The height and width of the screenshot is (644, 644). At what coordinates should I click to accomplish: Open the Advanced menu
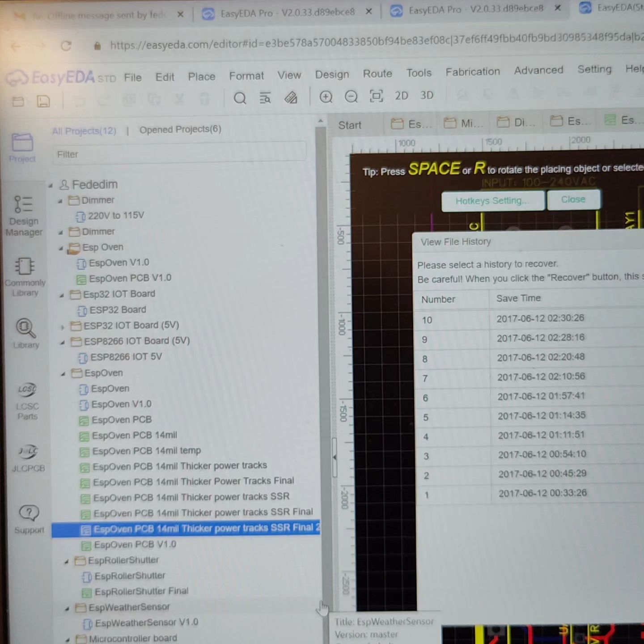(x=538, y=70)
